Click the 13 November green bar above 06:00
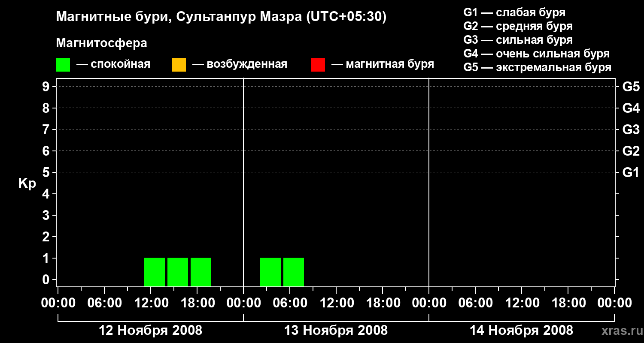Viewport: 644px width, 343px height. 294,272
